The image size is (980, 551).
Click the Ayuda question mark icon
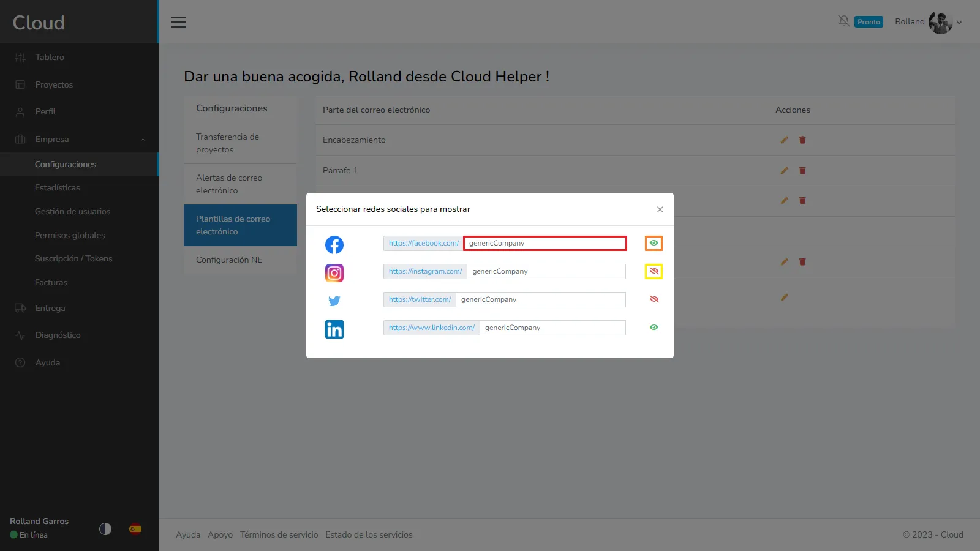point(20,362)
